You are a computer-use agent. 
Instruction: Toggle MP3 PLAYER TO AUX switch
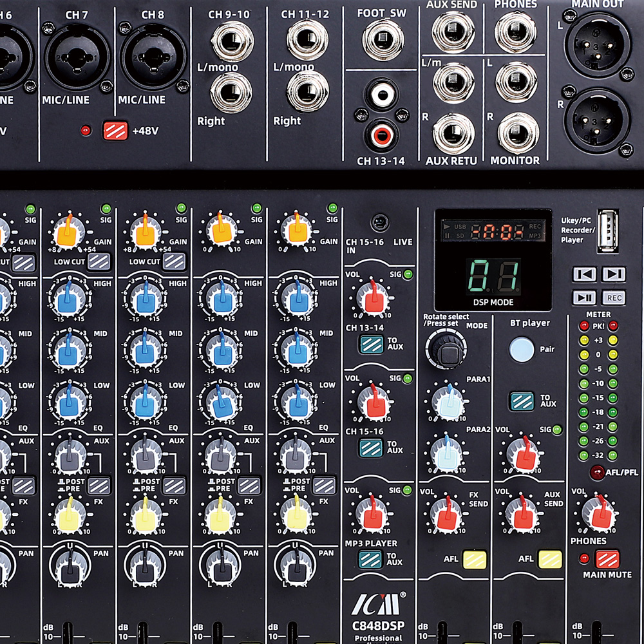(x=372, y=559)
